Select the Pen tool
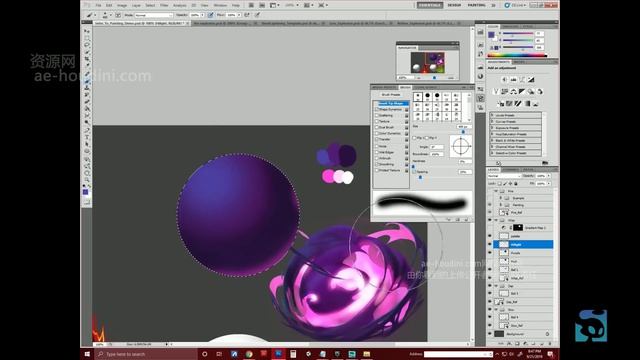Image resolution: width=640 pixels, height=360 pixels. [87, 130]
